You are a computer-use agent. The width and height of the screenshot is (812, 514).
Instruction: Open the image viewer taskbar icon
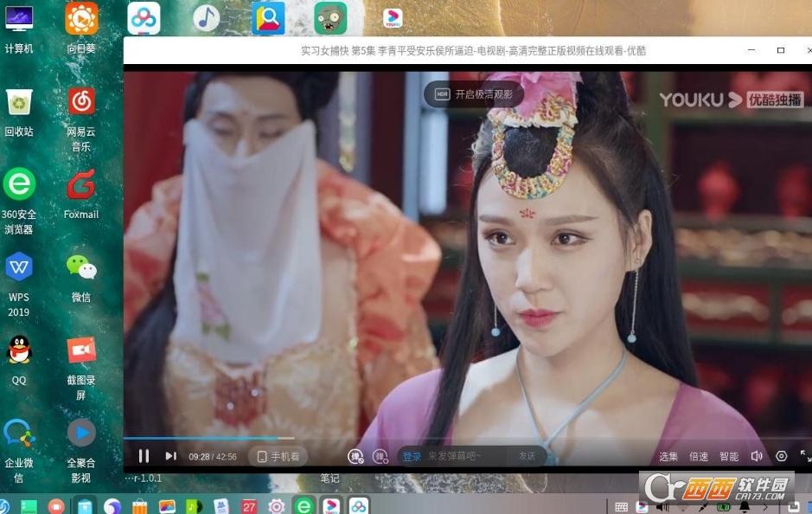[167, 506]
